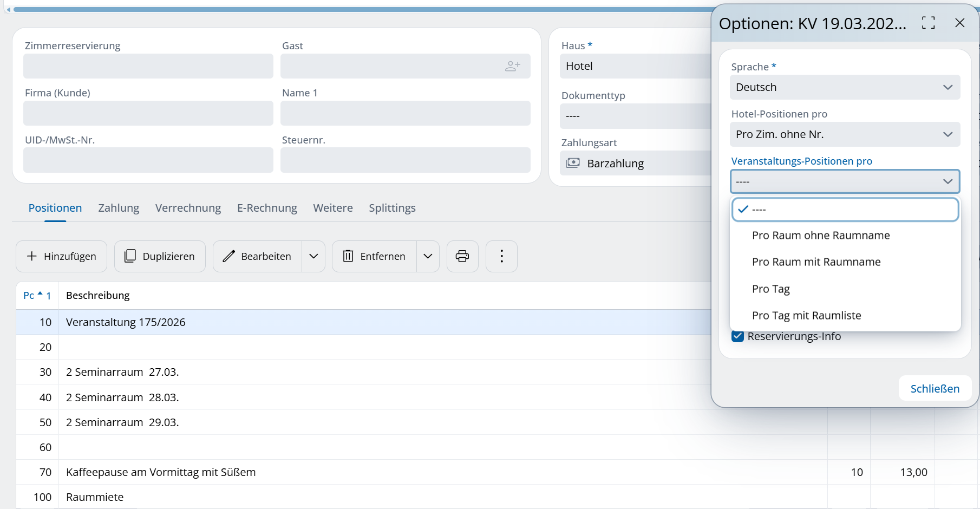Click the Schließen button

click(935, 389)
